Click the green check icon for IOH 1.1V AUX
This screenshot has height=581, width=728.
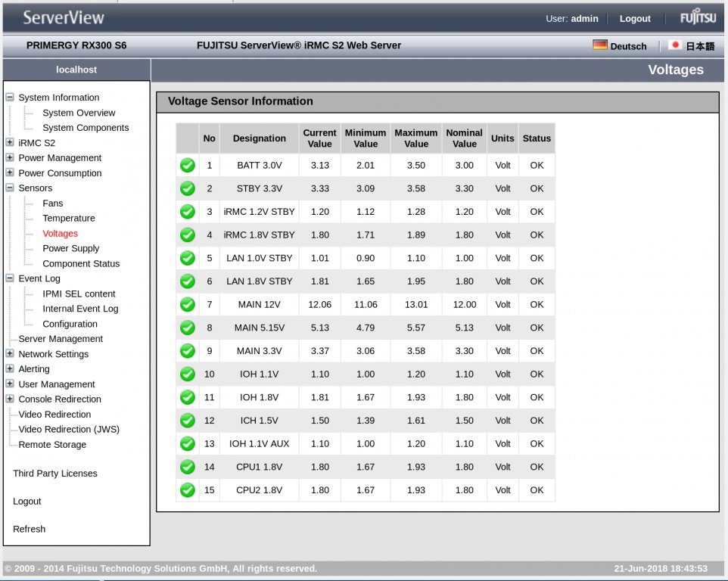(188, 443)
